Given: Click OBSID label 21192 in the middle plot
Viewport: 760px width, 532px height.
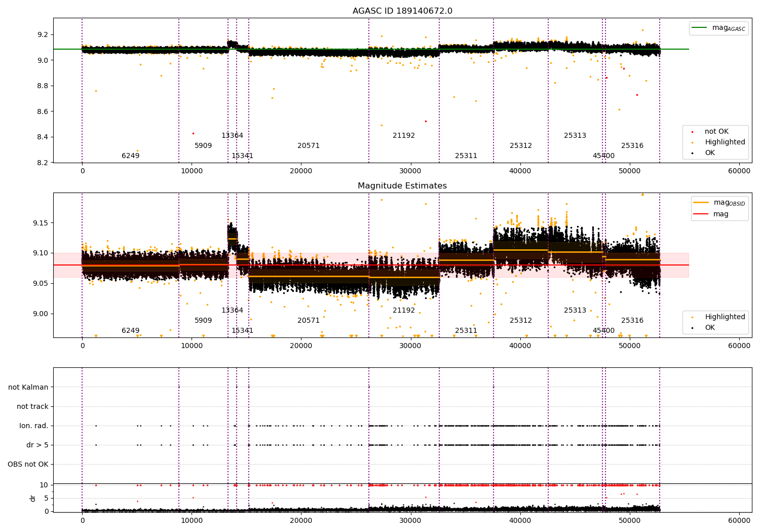Looking at the screenshot, I should [x=404, y=311].
